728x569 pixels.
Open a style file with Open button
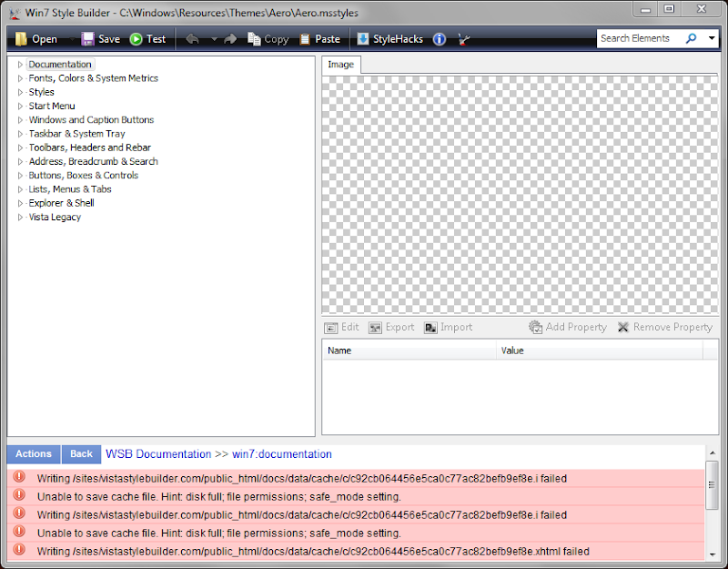(x=35, y=39)
